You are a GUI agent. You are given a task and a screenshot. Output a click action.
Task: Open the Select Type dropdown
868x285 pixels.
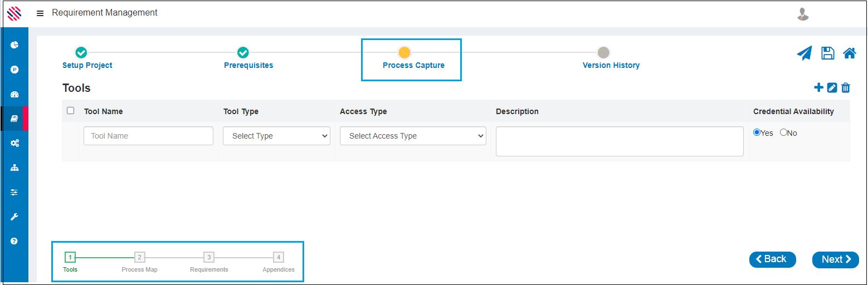276,136
